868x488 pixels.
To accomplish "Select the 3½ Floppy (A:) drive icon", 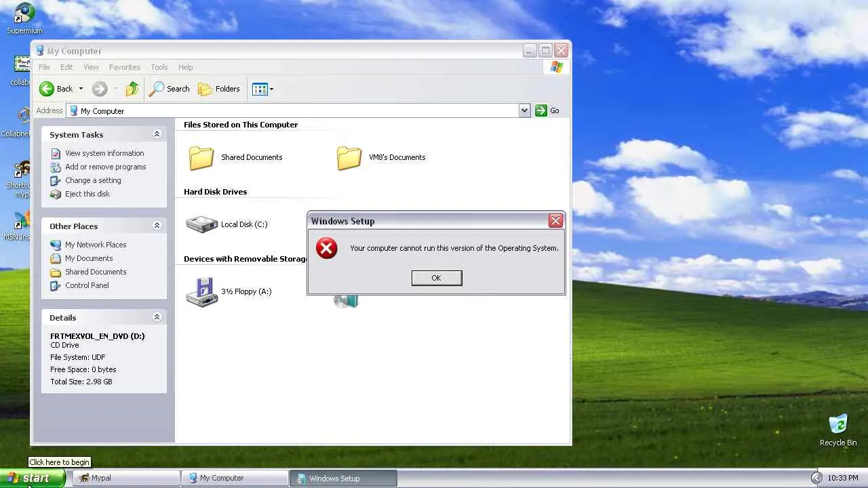I will coord(201,292).
